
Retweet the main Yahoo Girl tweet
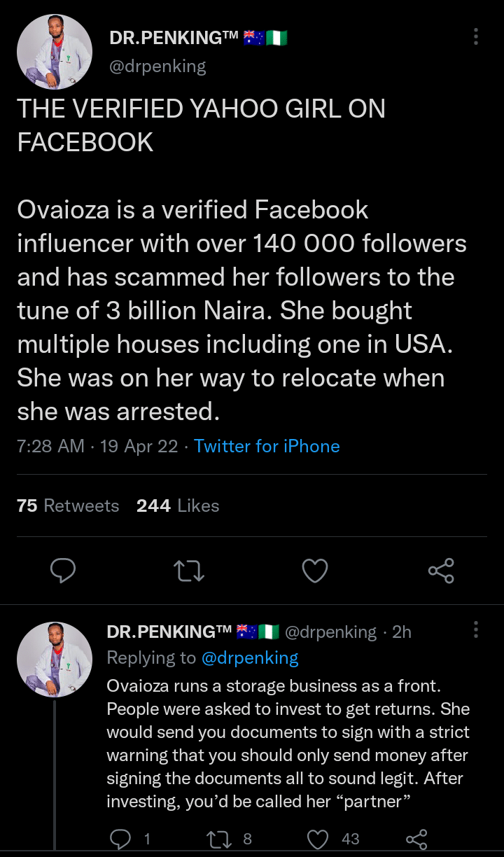coord(188,571)
